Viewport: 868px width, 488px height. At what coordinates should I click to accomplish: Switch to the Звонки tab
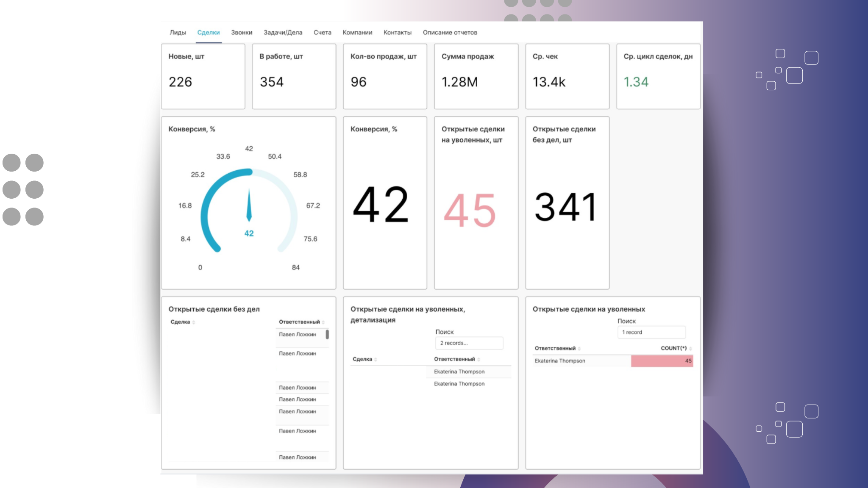pyautogui.click(x=242, y=33)
